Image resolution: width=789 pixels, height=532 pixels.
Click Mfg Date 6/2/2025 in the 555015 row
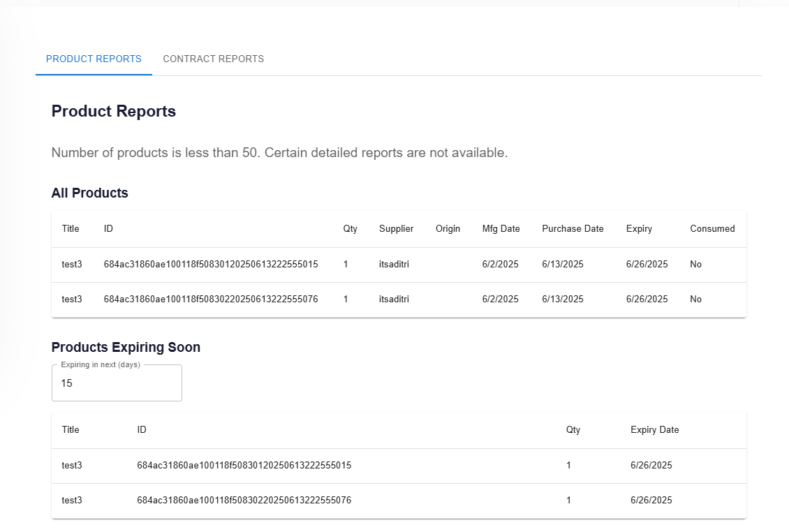pos(500,264)
